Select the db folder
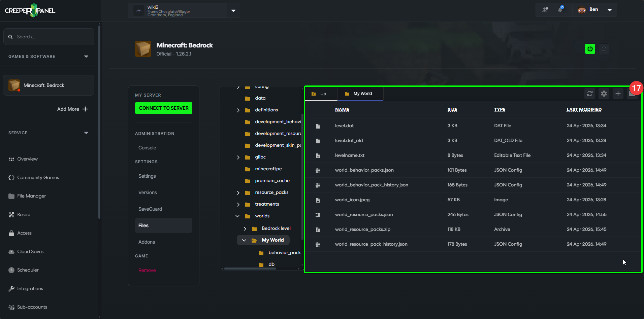The image size is (644, 319). (x=271, y=264)
